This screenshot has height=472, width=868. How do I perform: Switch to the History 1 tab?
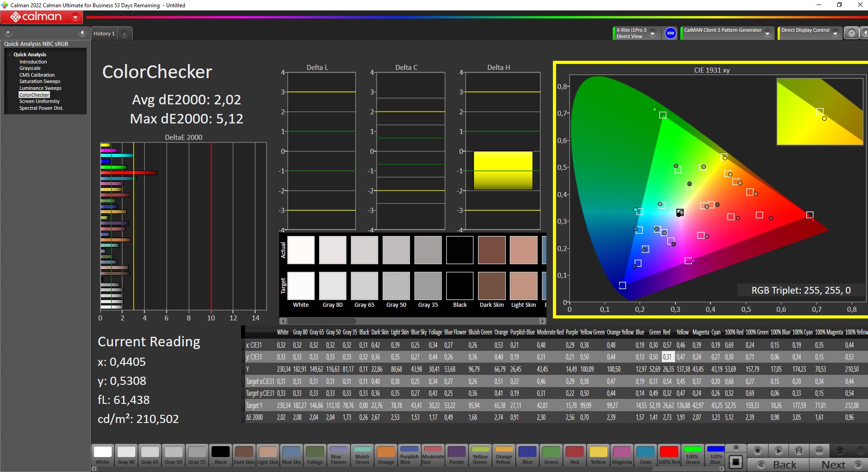tap(104, 34)
